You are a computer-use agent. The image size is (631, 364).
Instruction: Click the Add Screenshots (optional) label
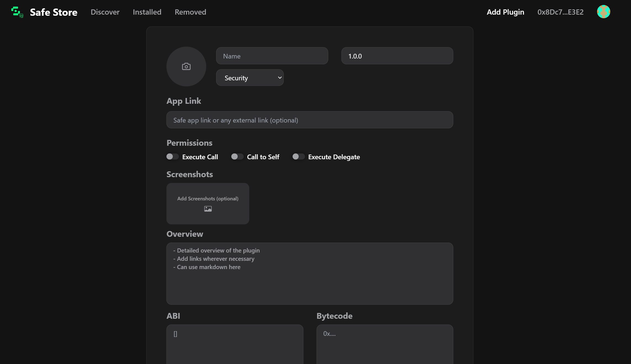click(x=208, y=199)
